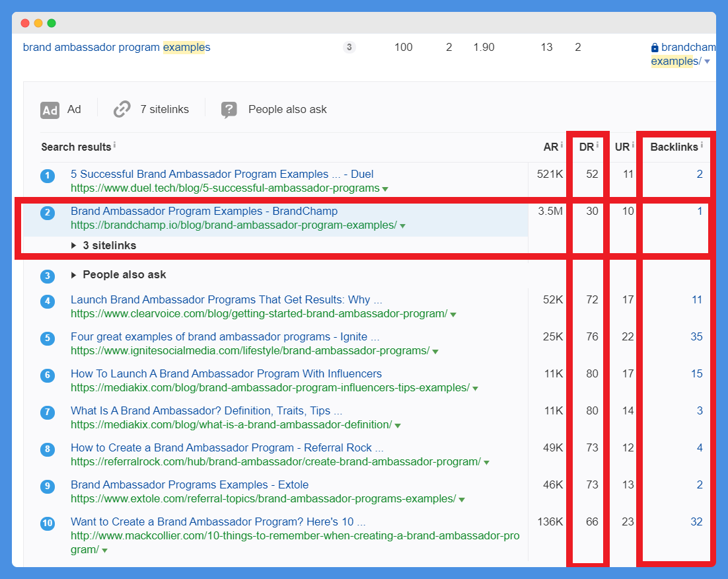Click the lock icon beside brandchamp URL

(x=655, y=48)
